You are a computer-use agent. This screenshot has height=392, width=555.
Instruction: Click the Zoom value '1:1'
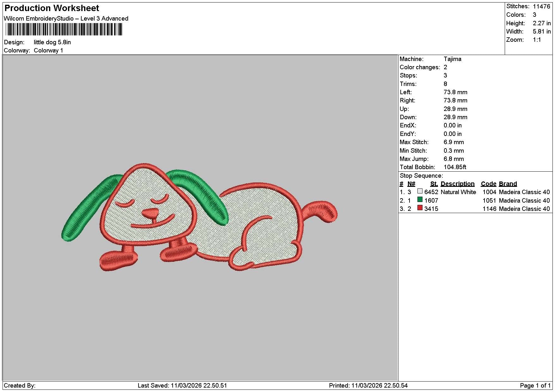coord(537,40)
